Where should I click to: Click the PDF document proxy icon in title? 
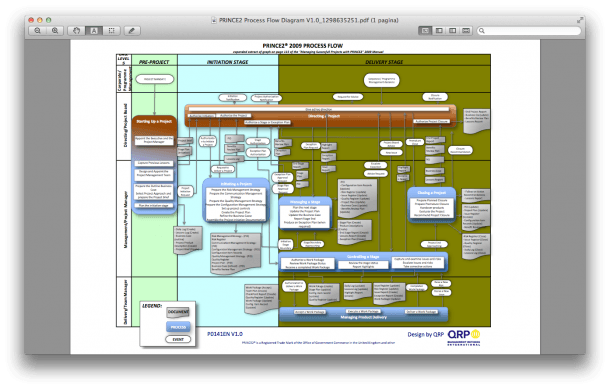pyautogui.click(x=214, y=20)
